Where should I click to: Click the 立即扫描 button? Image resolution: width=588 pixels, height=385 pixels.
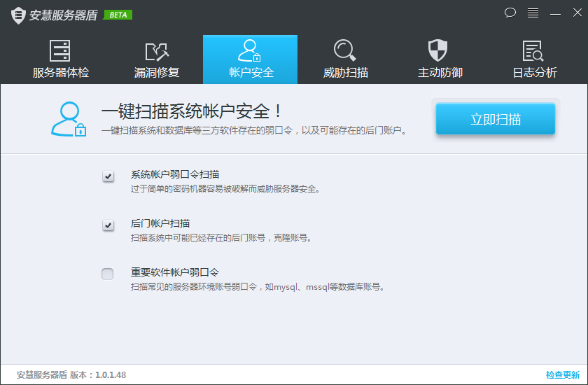pos(496,119)
